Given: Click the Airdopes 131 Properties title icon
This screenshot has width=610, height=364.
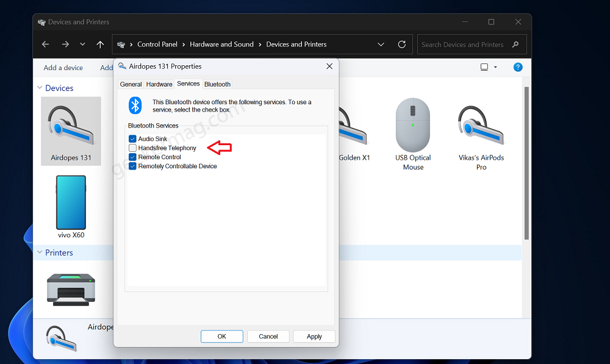Looking at the screenshot, I should (x=122, y=66).
